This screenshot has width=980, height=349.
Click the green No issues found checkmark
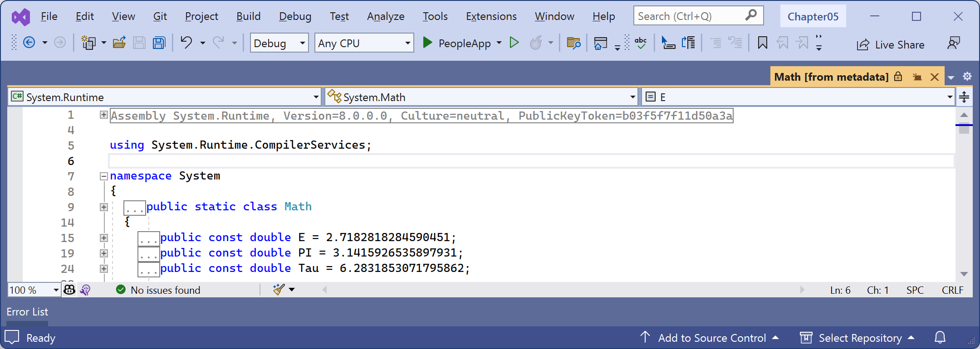pyautogui.click(x=121, y=290)
